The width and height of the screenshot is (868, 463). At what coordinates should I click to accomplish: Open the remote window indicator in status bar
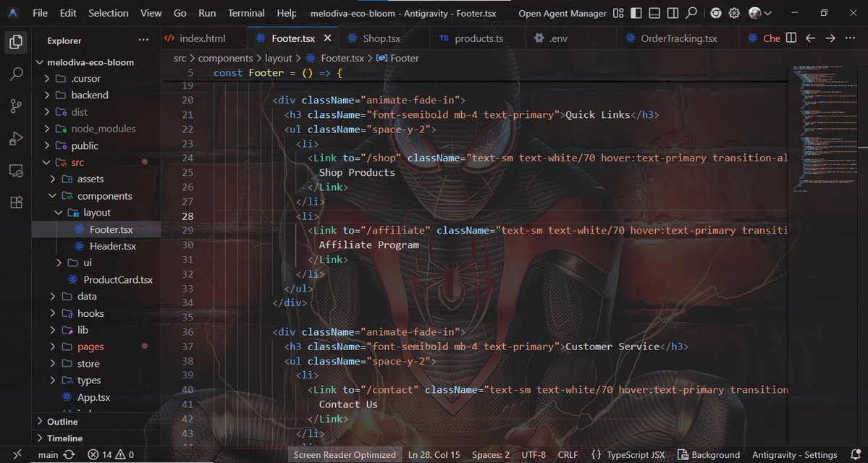17,455
